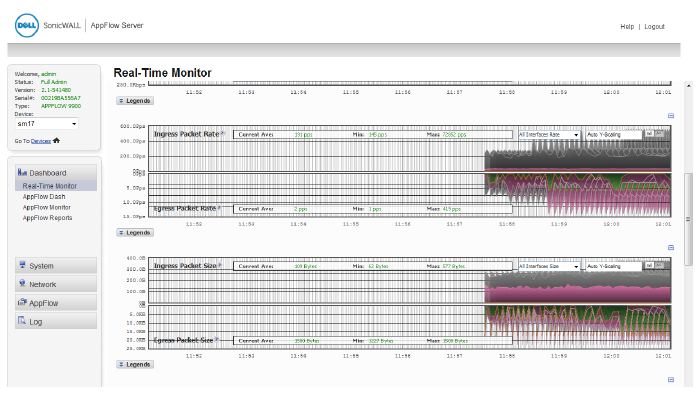Image resolution: width=700 pixels, height=411 pixels.
Task: Open the AppFlow menu section
Action: coord(56,303)
